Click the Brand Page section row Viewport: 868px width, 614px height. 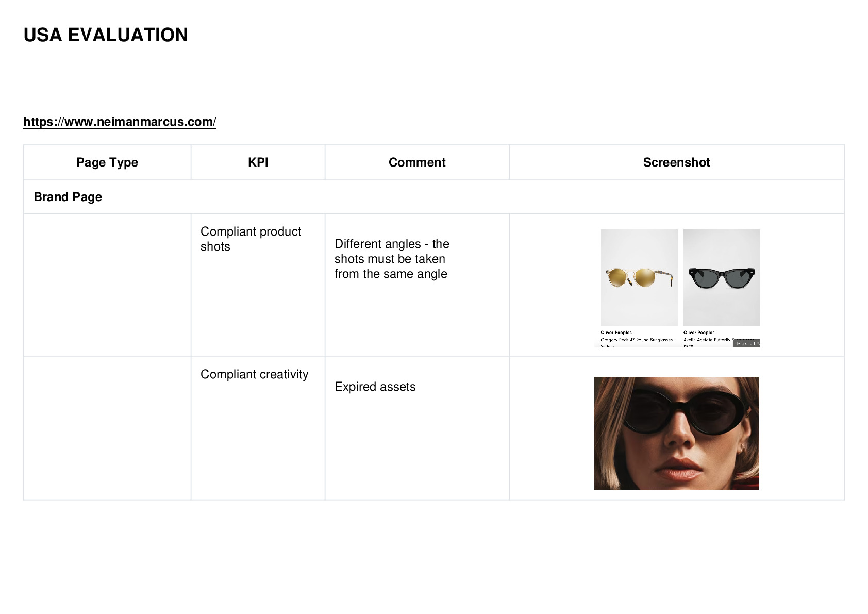tap(433, 197)
